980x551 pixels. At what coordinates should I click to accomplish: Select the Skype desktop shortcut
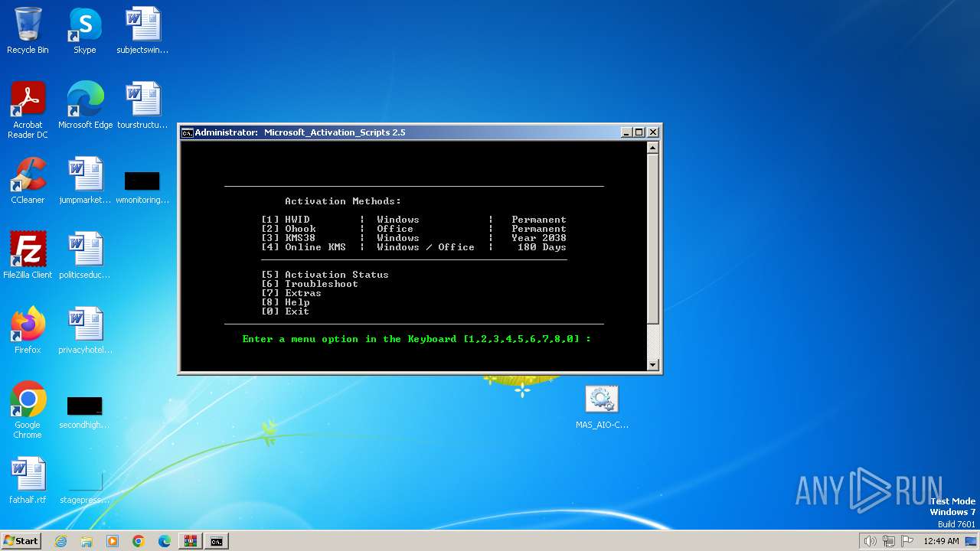[85, 31]
